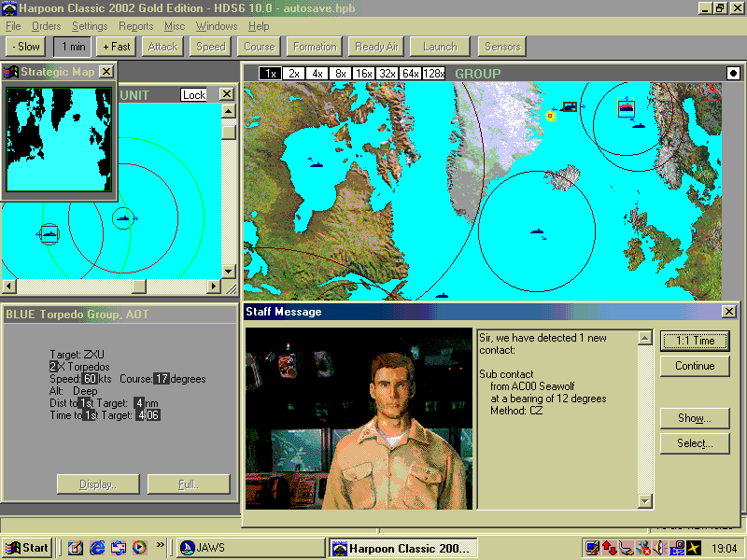The width and height of the screenshot is (747, 560).
Task: Click the Select... button in Staff Message
Action: (x=695, y=443)
